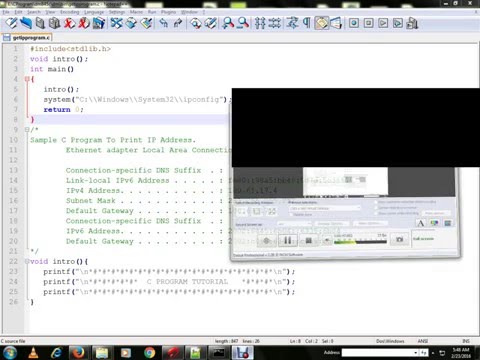The image size is (480, 360).
Task: Open the text caption 'A' button in Debut
Action: (x=421, y=223)
